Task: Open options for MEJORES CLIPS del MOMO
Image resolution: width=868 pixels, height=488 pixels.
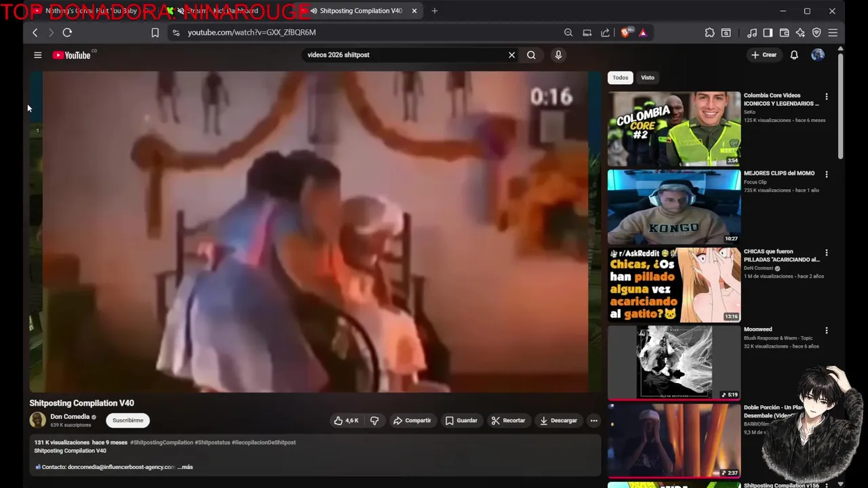Action: pos(826,174)
